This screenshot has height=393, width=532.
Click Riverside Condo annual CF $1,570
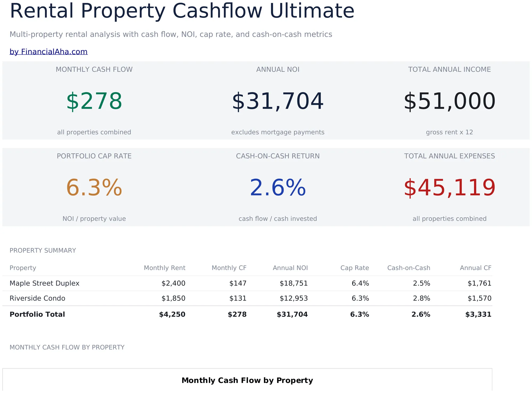[x=480, y=298]
